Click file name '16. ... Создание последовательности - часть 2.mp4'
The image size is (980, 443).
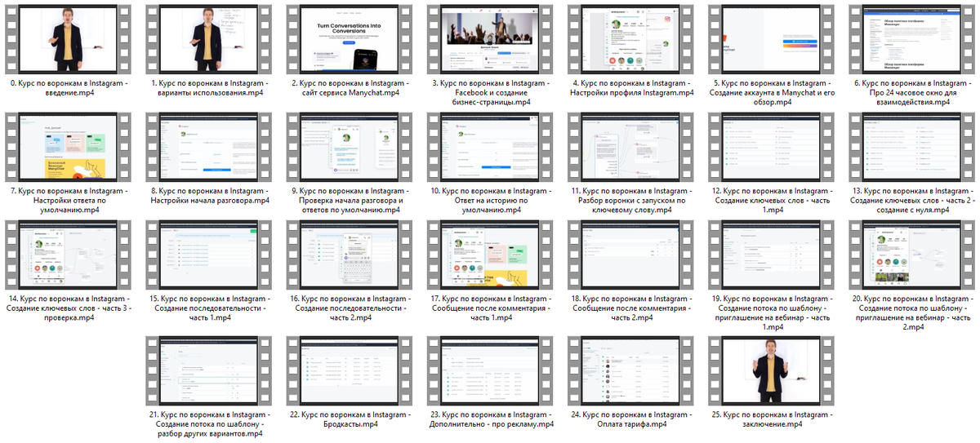click(349, 308)
